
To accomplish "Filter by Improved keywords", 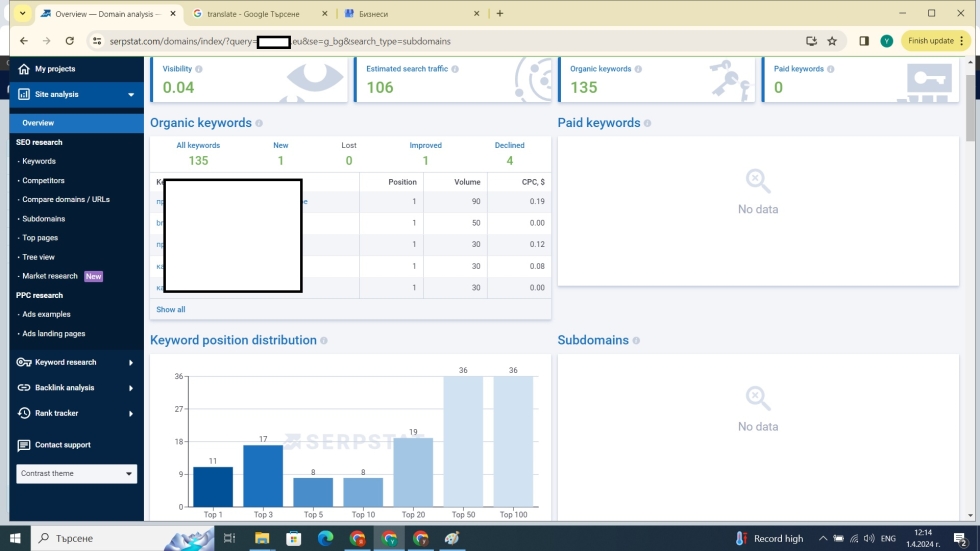I will (x=426, y=154).
